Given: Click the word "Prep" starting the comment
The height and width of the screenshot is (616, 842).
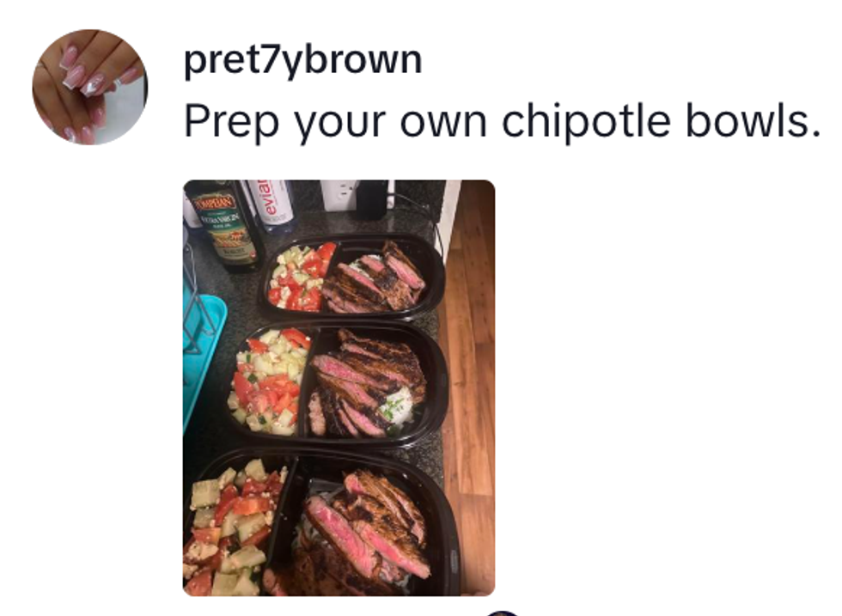Looking at the screenshot, I should [231, 123].
